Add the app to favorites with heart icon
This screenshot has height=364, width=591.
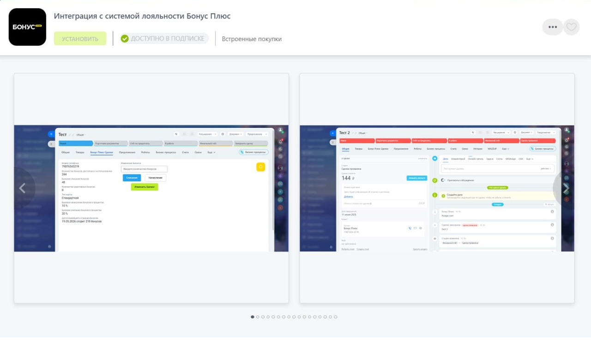coord(572,27)
